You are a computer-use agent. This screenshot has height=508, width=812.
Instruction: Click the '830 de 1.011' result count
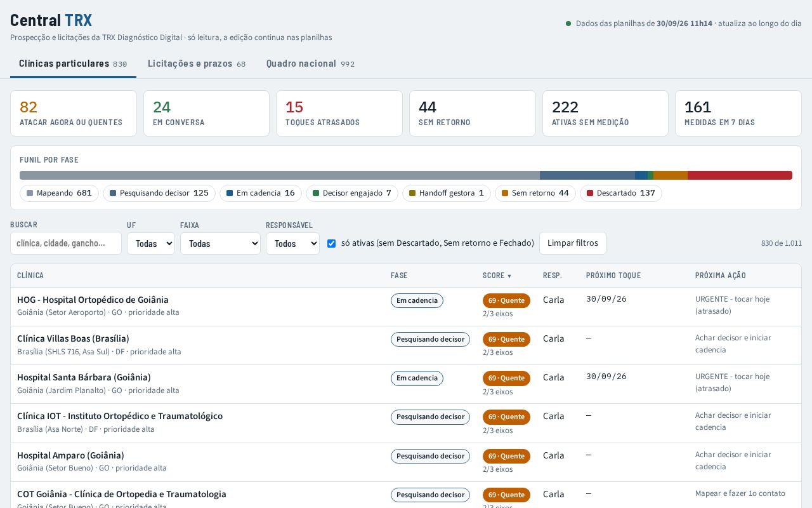click(782, 243)
